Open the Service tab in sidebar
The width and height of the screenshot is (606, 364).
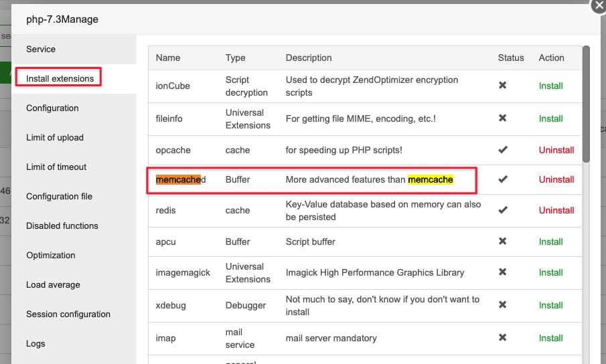click(x=41, y=49)
